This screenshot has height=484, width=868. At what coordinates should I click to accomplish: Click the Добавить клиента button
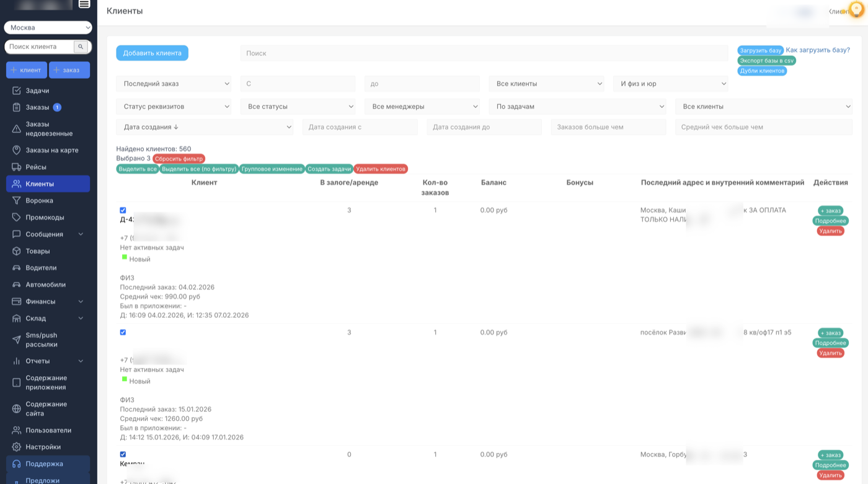point(152,53)
